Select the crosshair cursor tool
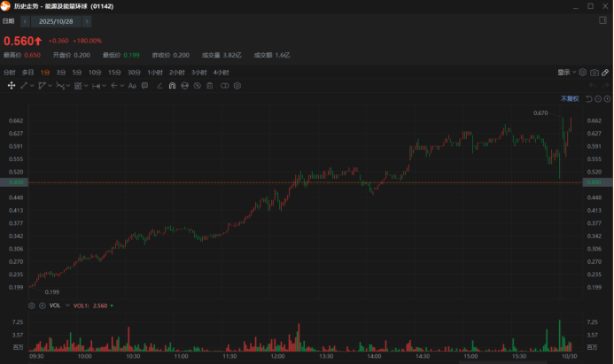Screen dimensions: 614x364 pyautogui.click(x=12, y=86)
